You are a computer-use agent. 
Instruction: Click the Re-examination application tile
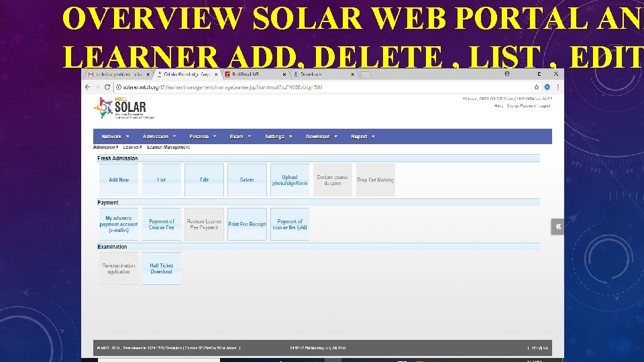point(119,268)
